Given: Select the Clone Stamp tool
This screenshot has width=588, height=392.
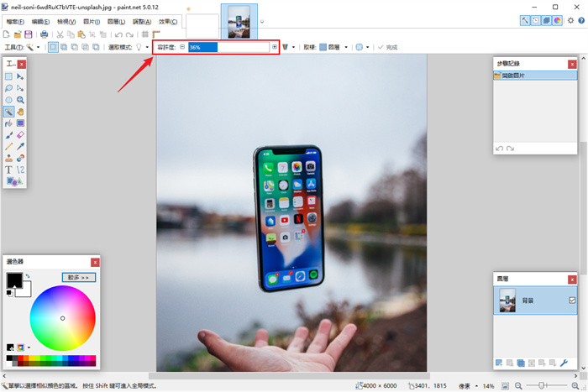Looking at the screenshot, I should point(9,158).
